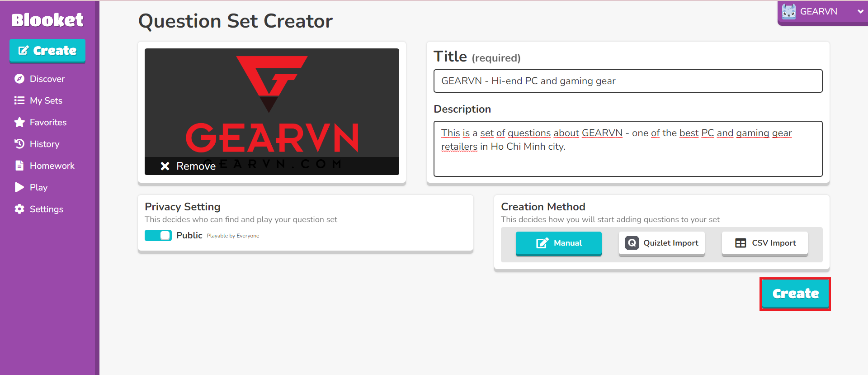Click the Play triangle icon
This screenshot has width=868, height=375.
pyautogui.click(x=19, y=187)
